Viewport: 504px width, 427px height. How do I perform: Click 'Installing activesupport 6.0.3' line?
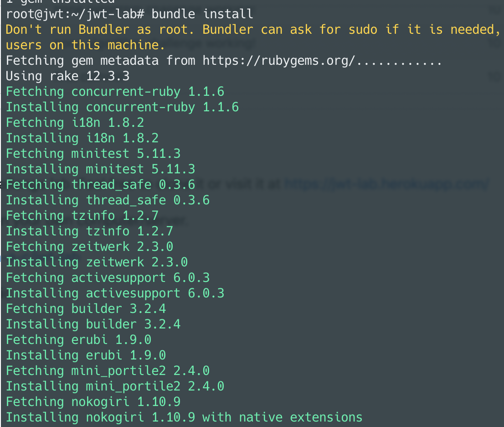click(x=115, y=293)
